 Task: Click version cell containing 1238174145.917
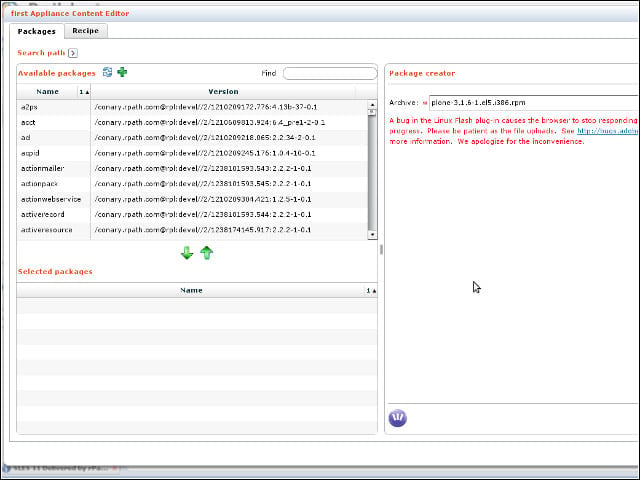click(203, 230)
